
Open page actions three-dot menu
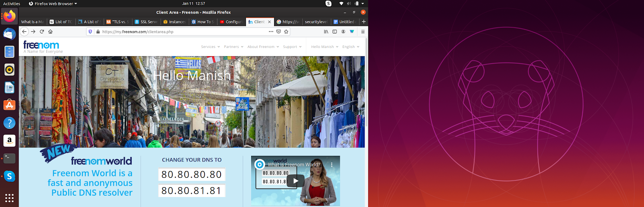271,31
